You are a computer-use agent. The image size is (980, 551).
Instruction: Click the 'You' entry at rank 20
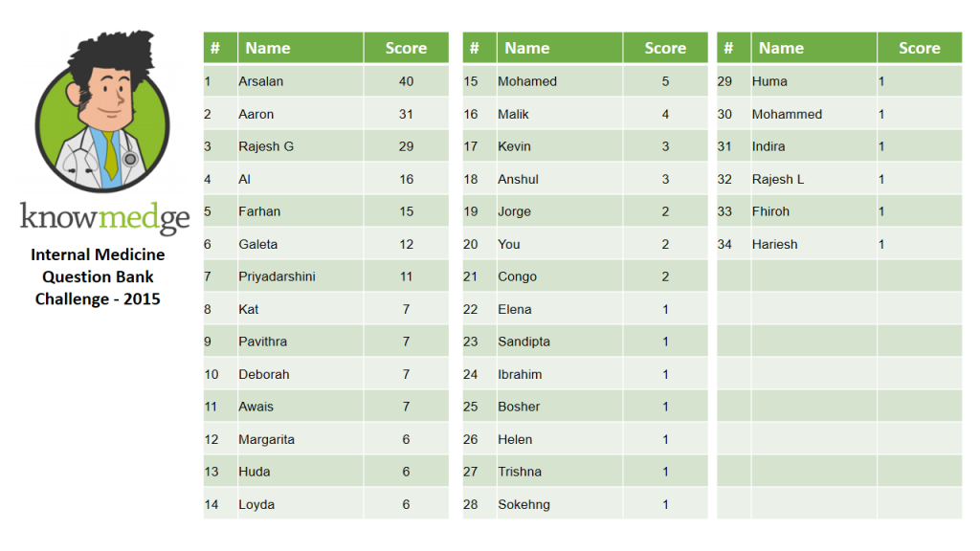(509, 244)
